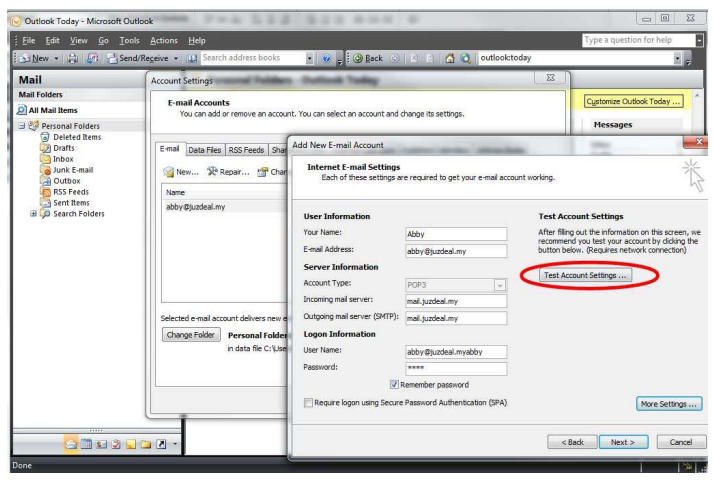Switch to the RSS Feeds tab
The image size is (713, 482).
pyautogui.click(x=246, y=150)
